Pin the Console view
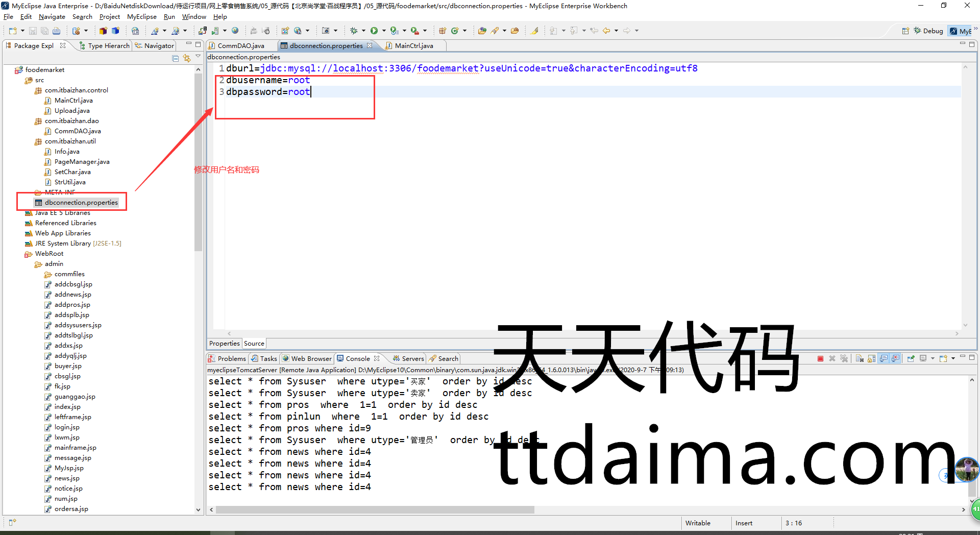Viewport: 980px width, 535px height. point(911,359)
